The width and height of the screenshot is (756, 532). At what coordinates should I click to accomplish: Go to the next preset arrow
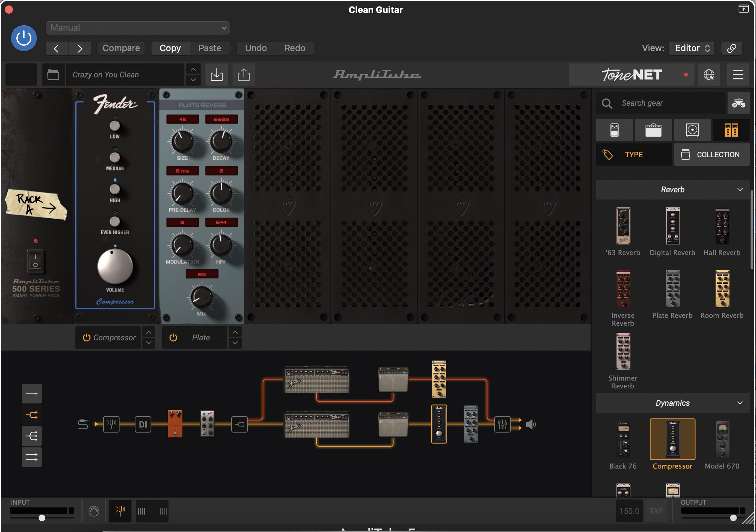point(80,48)
